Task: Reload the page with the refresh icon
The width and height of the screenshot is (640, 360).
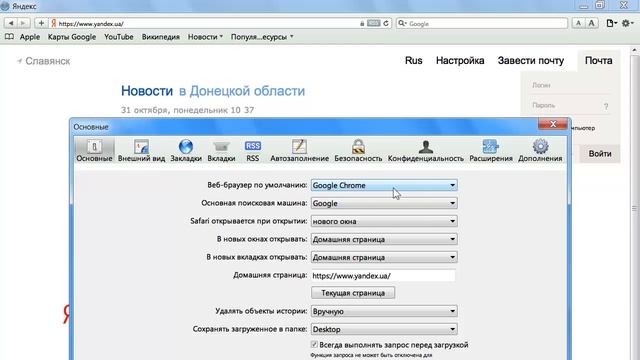Action: [x=386, y=24]
